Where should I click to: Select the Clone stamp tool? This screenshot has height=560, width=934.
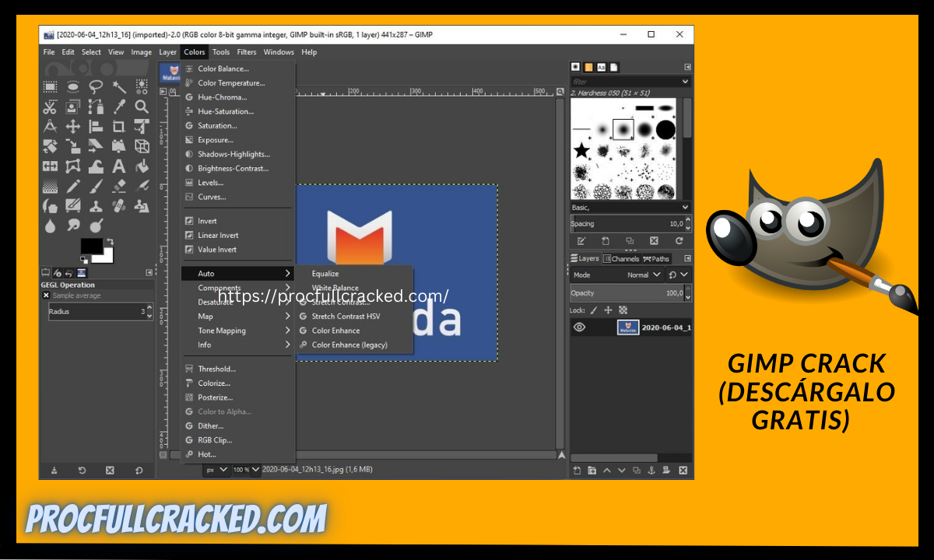click(96, 206)
